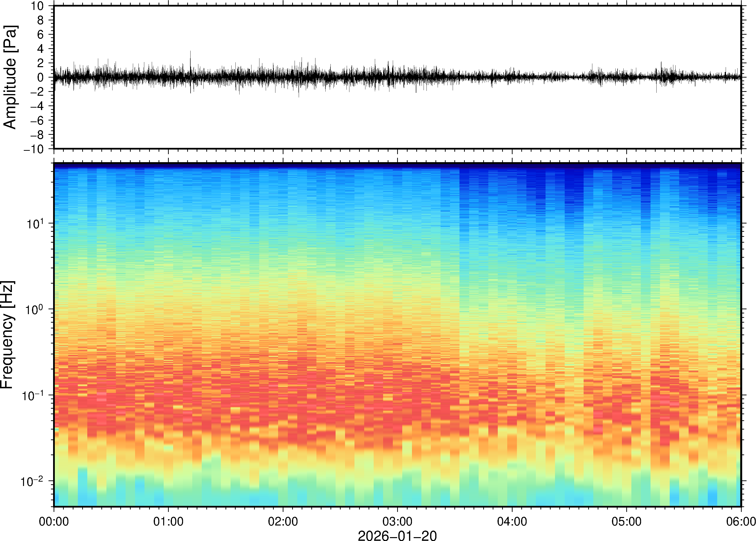Click the 10¹ frequency tick label
Image resolution: width=756 pixels, height=541 pixels.
[x=35, y=224]
